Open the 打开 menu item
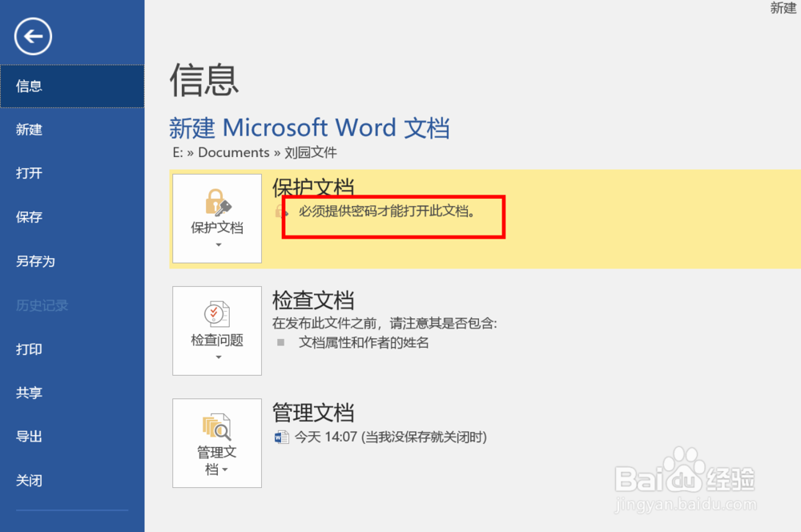The image size is (801, 532). pyautogui.click(x=72, y=173)
